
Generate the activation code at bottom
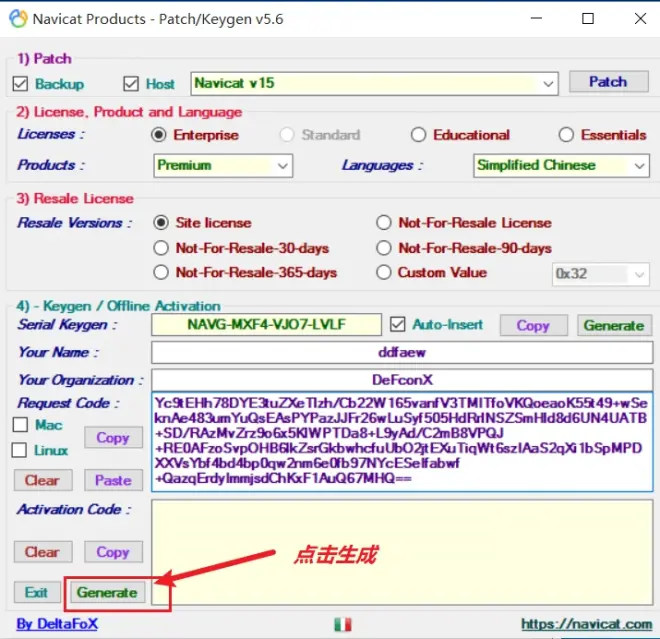[107, 593]
